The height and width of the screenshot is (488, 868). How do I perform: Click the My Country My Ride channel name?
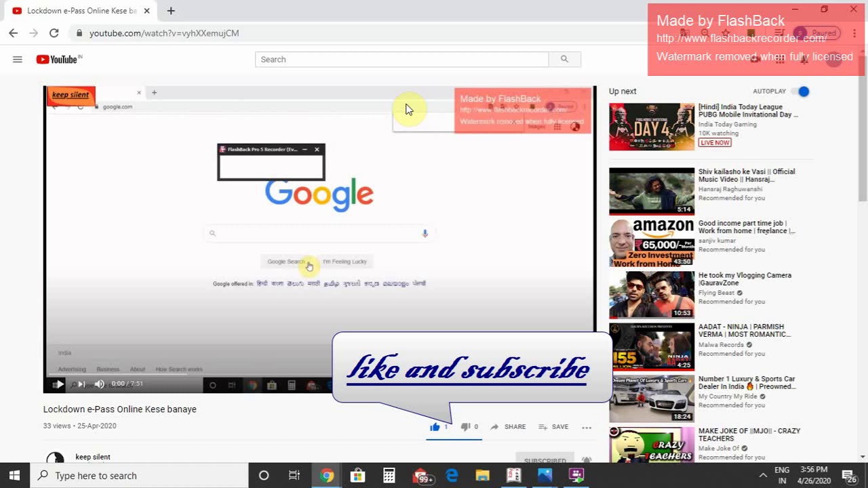[728, 396]
